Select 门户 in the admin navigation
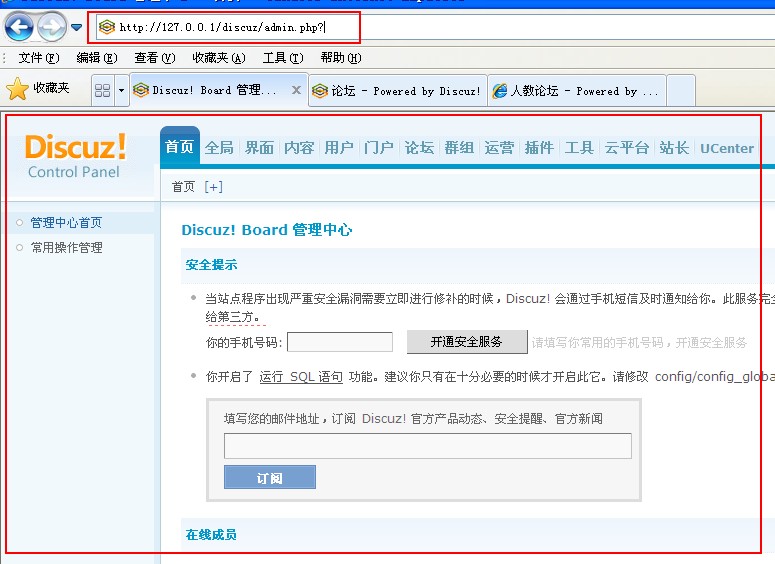Image resolution: width=775 pixels, height=564 pixels. pos(379,148)
